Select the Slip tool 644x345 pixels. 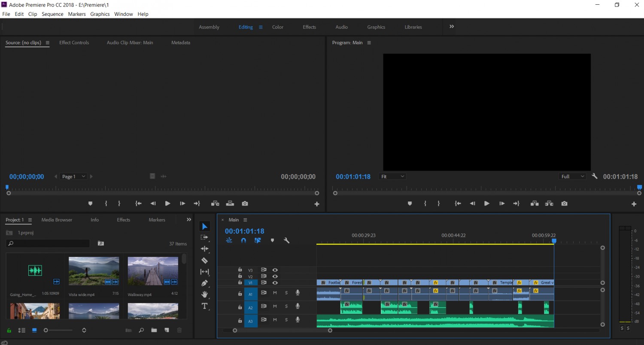(205, 272)
